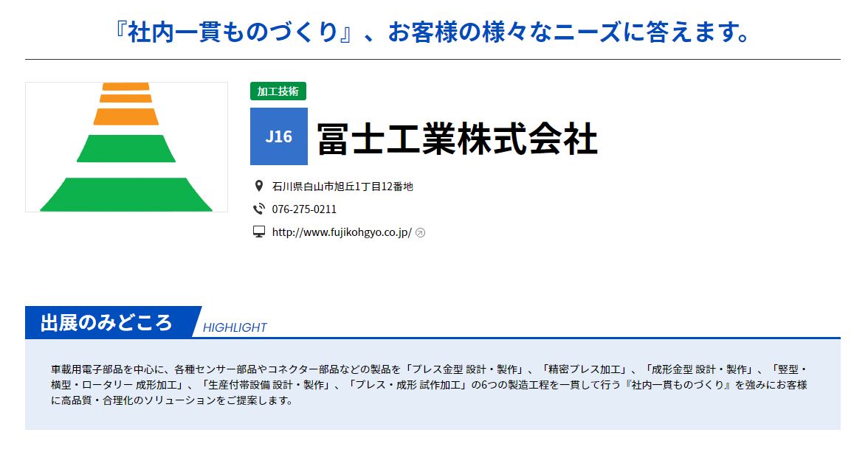Click the telephone icon
This screenshot has width=868, height=452.
(258, 209)
